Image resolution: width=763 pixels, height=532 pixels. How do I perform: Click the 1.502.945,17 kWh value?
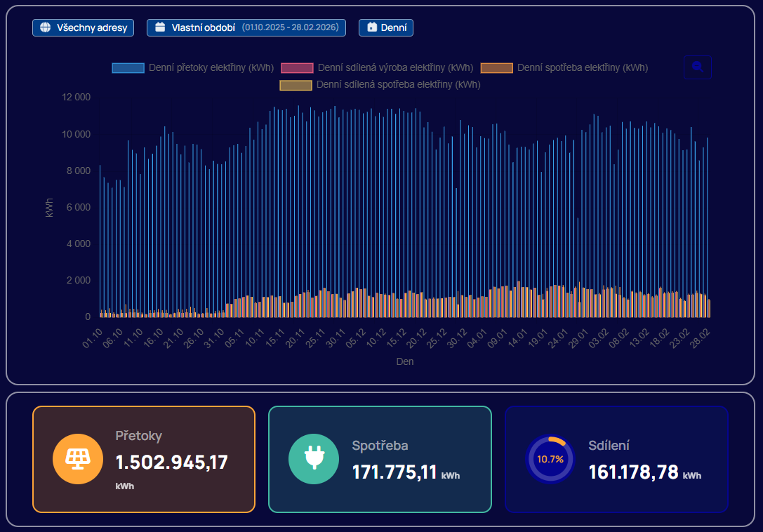click(x=171, y=462)
